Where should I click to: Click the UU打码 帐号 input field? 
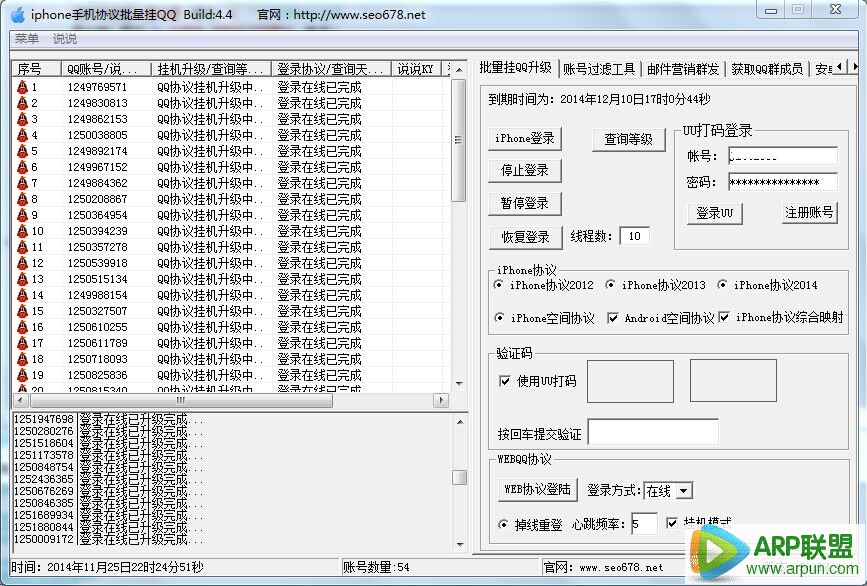pyautogui.click(x=782, y=156)
